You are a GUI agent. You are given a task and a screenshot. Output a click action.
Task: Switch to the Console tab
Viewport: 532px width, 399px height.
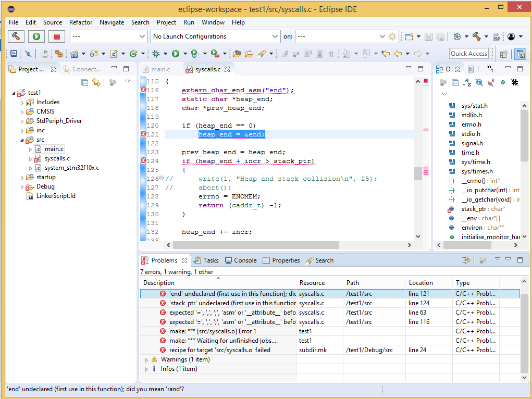coord(241,260)
